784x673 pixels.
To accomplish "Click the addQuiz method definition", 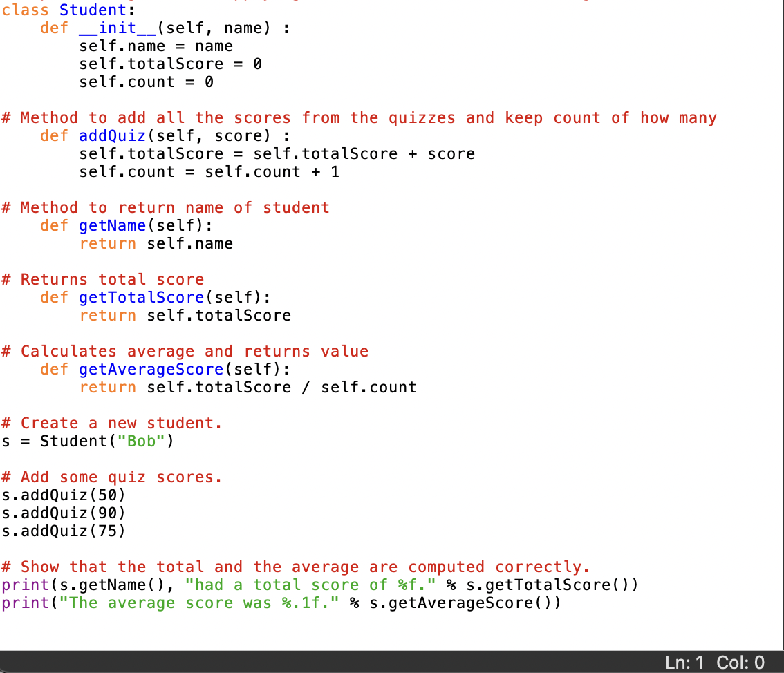I will point(111,135).
